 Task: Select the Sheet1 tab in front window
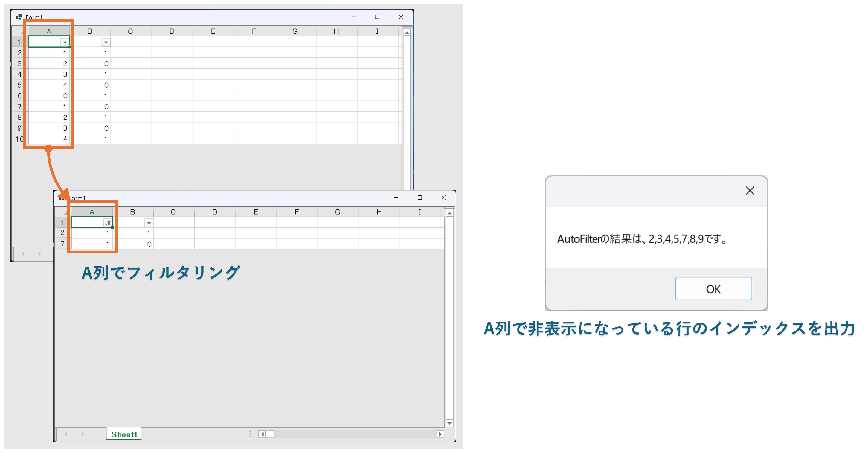(x=124, y=434)
